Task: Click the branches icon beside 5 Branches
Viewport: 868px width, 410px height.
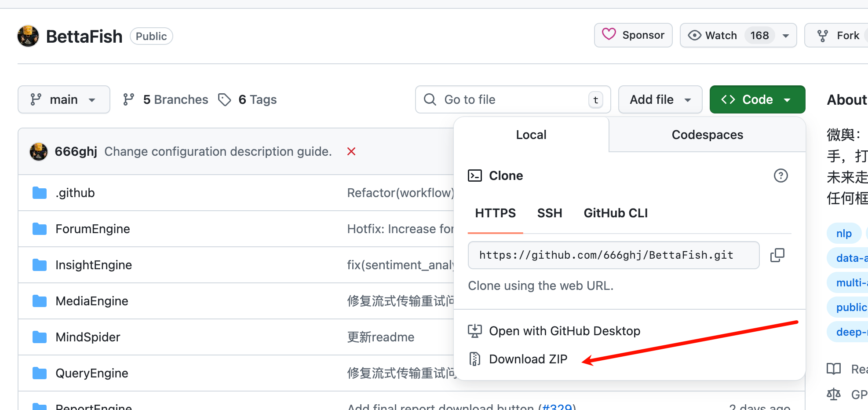Action: click(128, 99)
